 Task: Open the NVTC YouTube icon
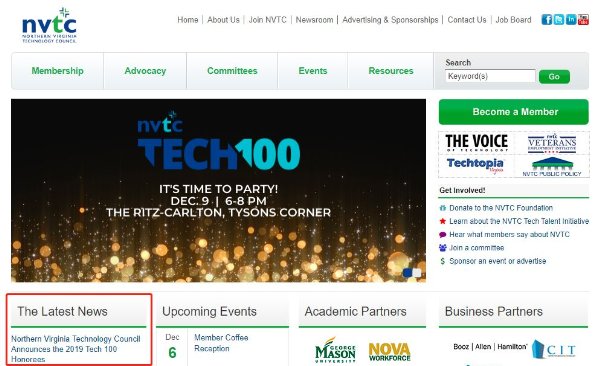pos(583,20)
